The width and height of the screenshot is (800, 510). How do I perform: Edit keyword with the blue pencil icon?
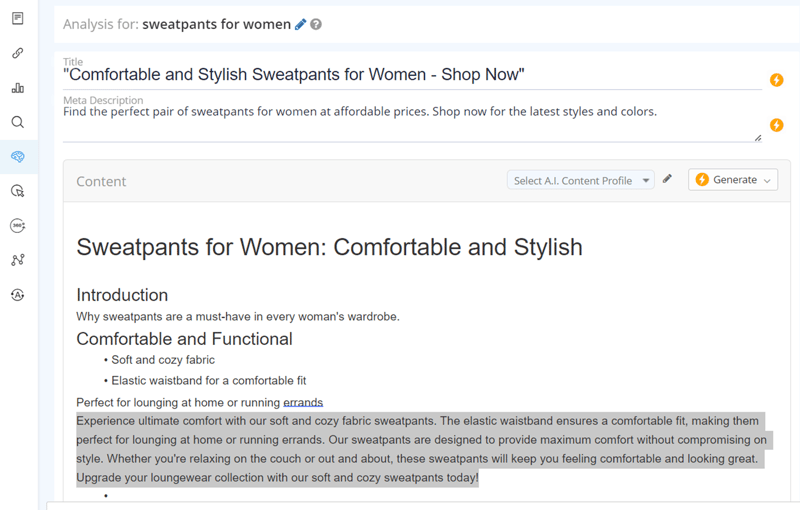[301, 24]
